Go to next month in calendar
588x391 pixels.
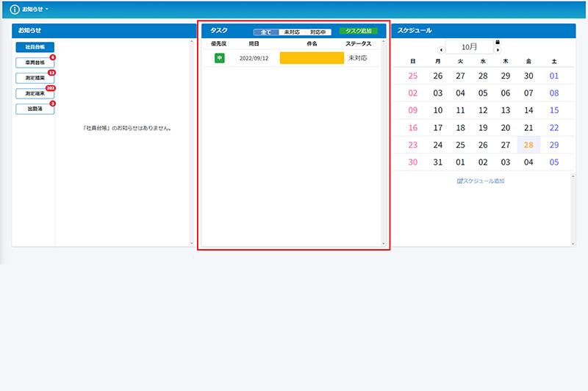tap(498, 50)
